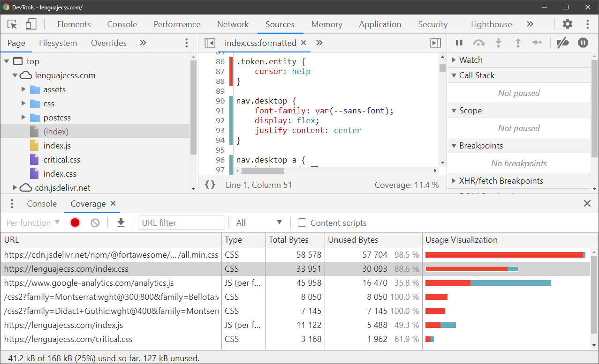Show more navigator tabs chevron
This screenshot has width=599, height=364.
(143, 43)
